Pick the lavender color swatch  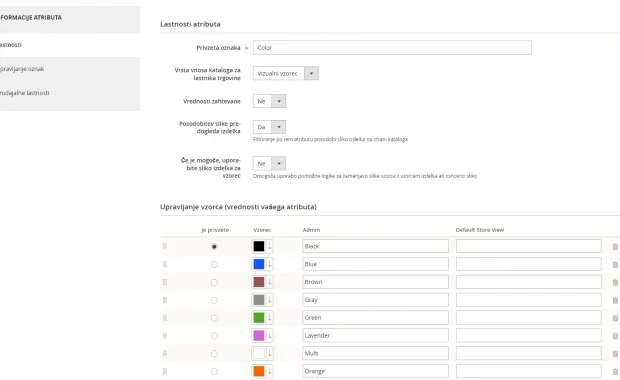[259, 335]
